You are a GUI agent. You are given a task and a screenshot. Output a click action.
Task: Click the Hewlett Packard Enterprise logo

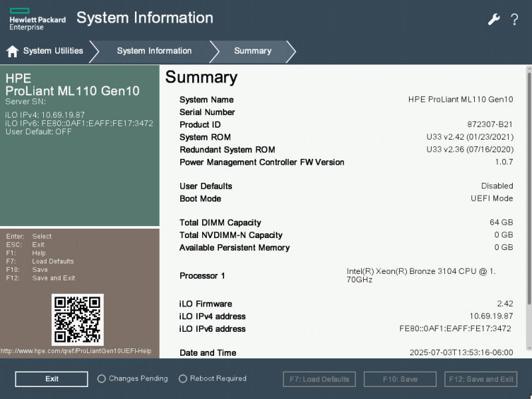point(37,20)
